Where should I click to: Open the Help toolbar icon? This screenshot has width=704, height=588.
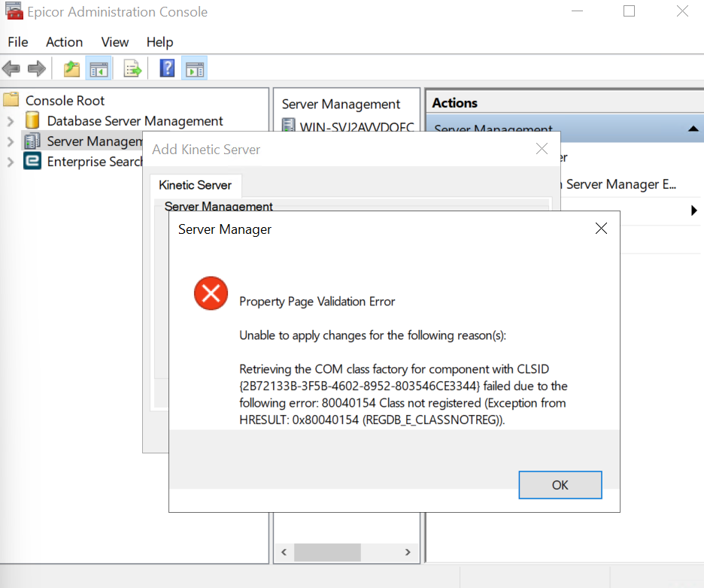167,68
